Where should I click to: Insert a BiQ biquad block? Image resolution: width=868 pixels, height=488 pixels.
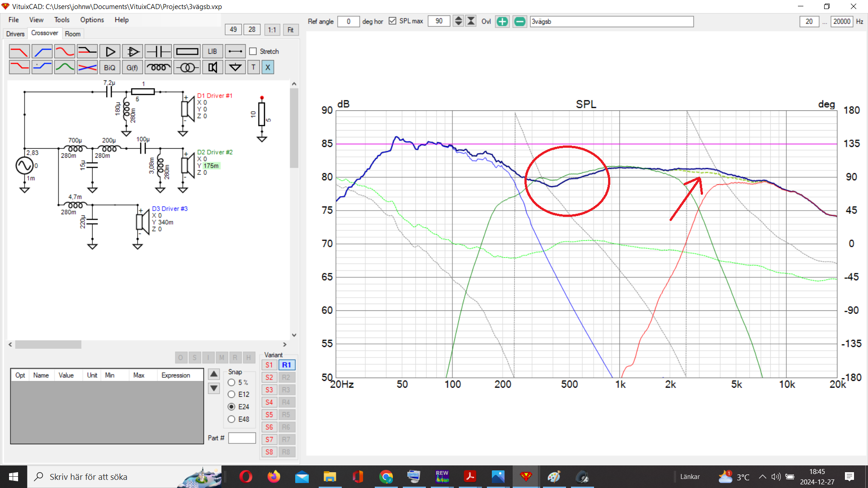point(110,67)
